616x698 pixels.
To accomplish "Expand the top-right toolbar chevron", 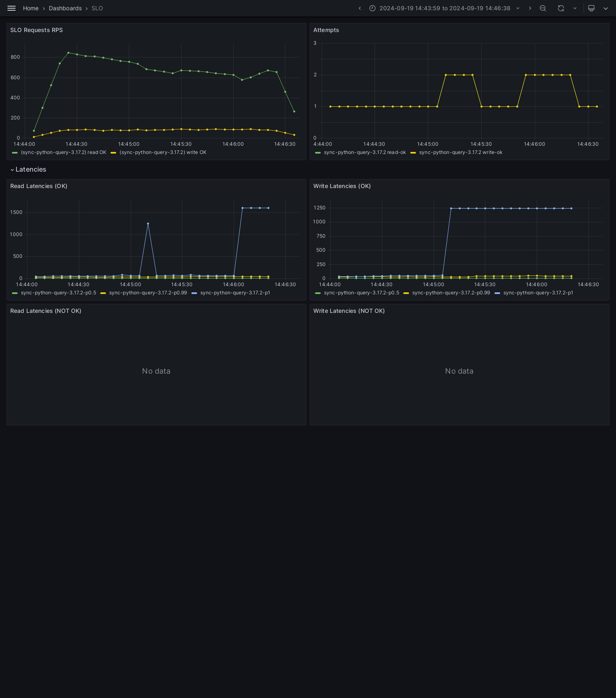I will 606,8.
